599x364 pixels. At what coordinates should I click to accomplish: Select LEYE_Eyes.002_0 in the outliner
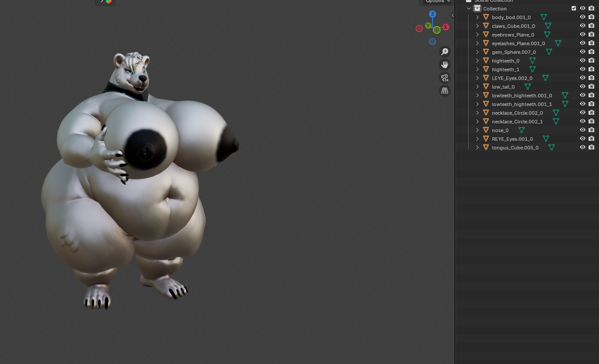click(x=512, y=78)
